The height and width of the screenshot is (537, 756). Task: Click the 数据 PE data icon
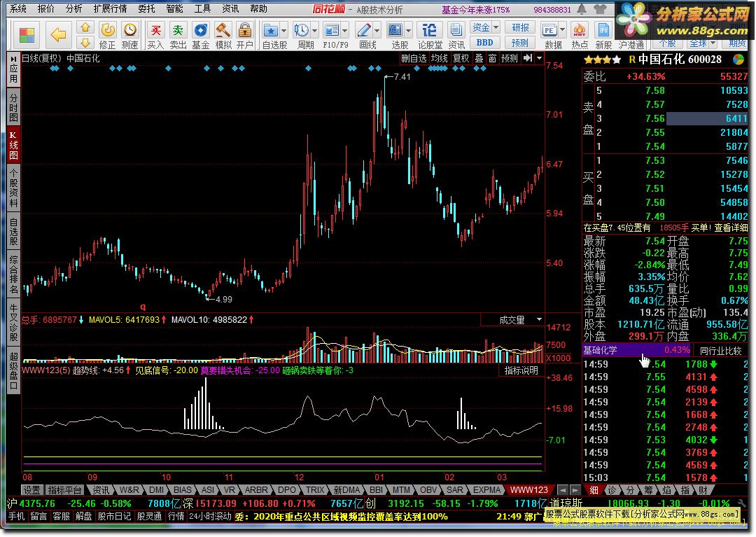[549, 31]
